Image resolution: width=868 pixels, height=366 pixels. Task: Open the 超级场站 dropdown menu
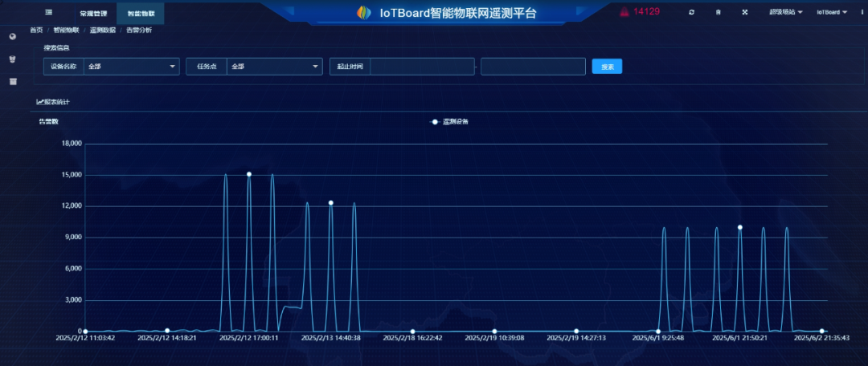785,12
